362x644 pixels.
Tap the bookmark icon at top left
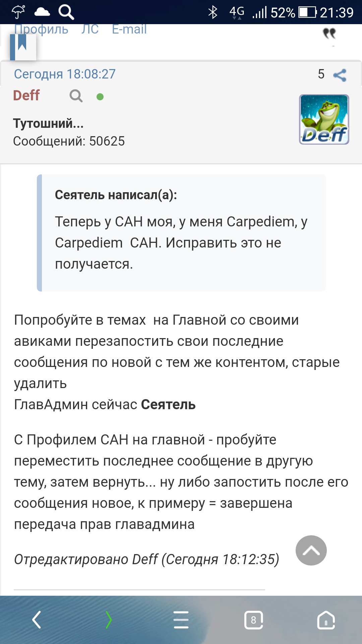[23, 47]
